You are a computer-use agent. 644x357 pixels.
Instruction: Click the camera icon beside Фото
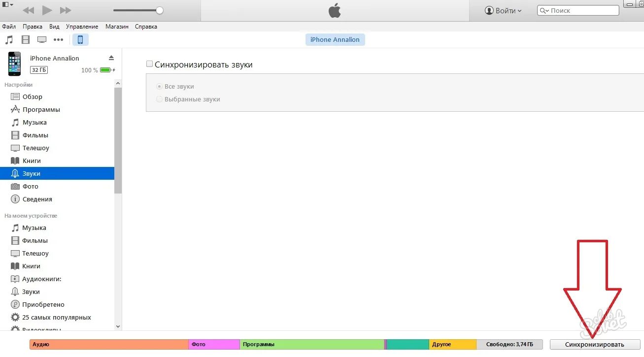click(15, 186)
